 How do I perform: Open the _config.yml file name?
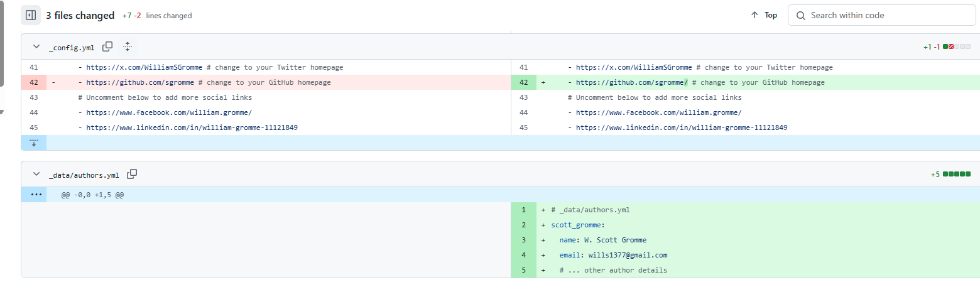click(72, 47)
